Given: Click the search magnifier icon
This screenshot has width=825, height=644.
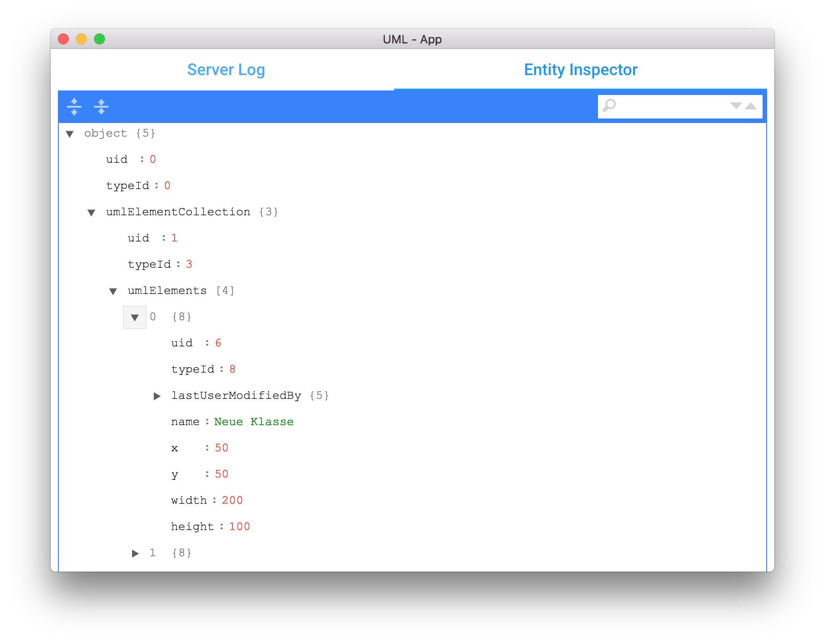Looking at the screenshot, I should [x=609, y=106].
